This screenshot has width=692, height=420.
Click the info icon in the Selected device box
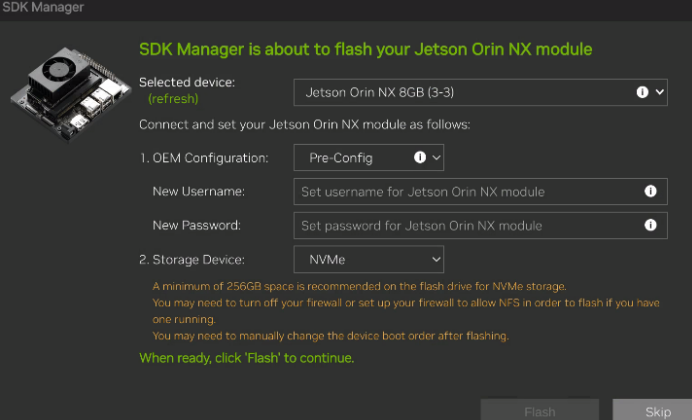(x=642, y=92)
